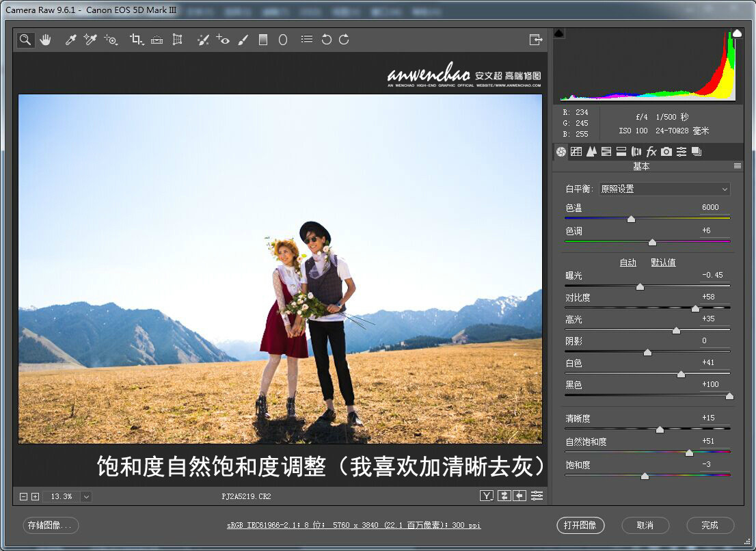Click the 打开图像 open image button
Screen dimensions: 756x551
pos(580,526)
